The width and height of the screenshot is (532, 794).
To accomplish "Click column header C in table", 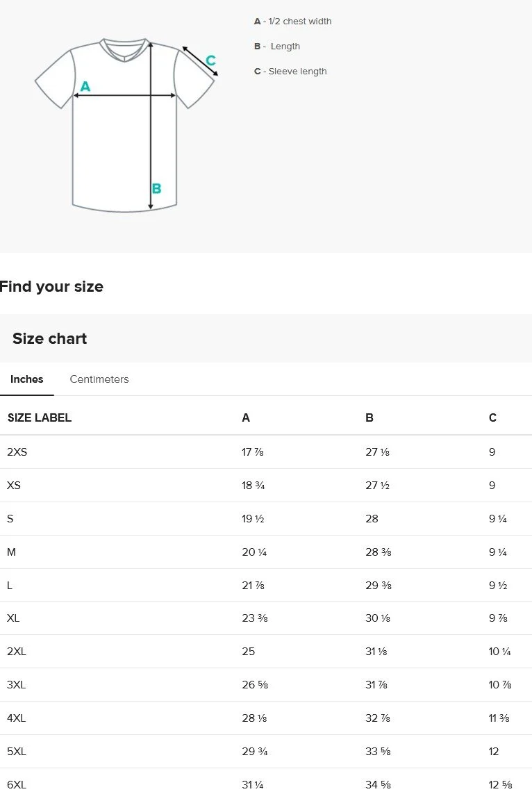I will 492,417.
